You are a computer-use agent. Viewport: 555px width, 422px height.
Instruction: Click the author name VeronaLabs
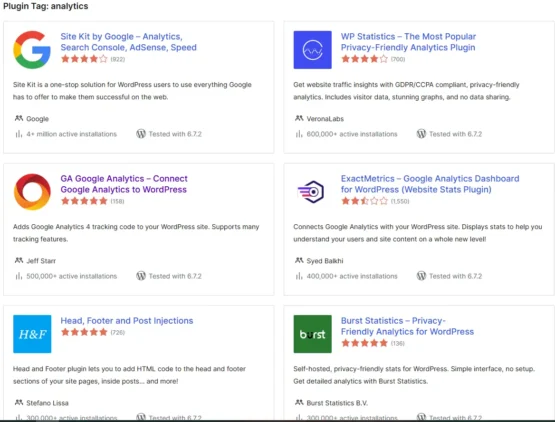point(325,119)
